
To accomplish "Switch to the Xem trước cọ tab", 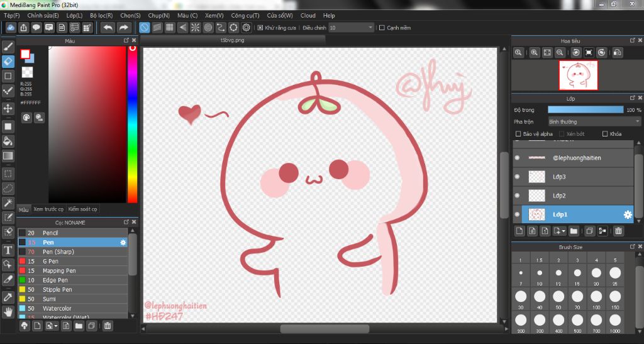I will [48, 209].
